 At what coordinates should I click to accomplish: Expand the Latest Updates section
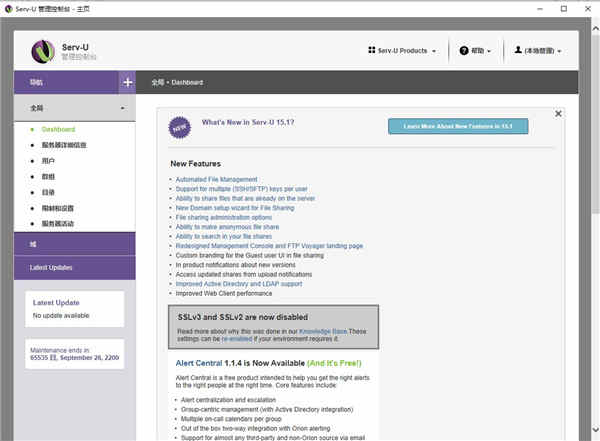pos(75,268)
